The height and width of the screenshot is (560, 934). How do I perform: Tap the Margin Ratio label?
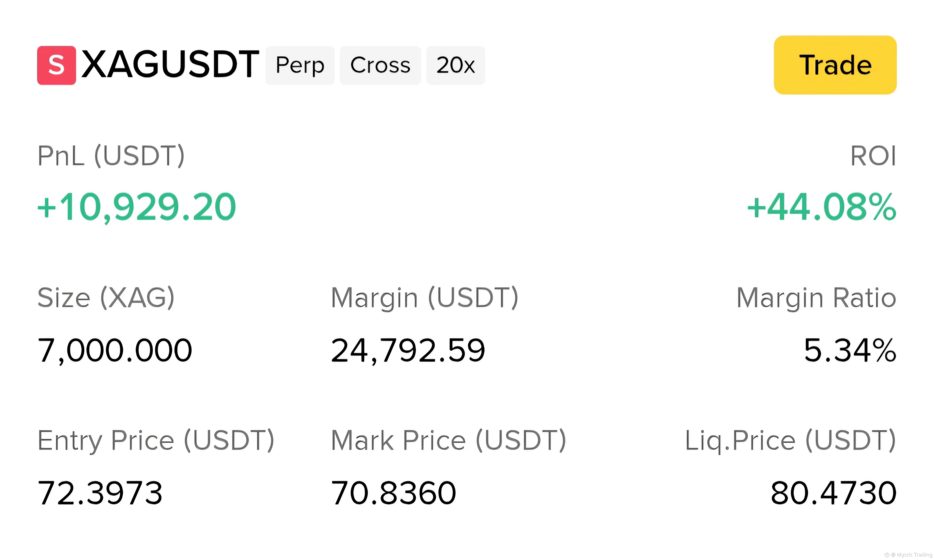pos(816,298)
